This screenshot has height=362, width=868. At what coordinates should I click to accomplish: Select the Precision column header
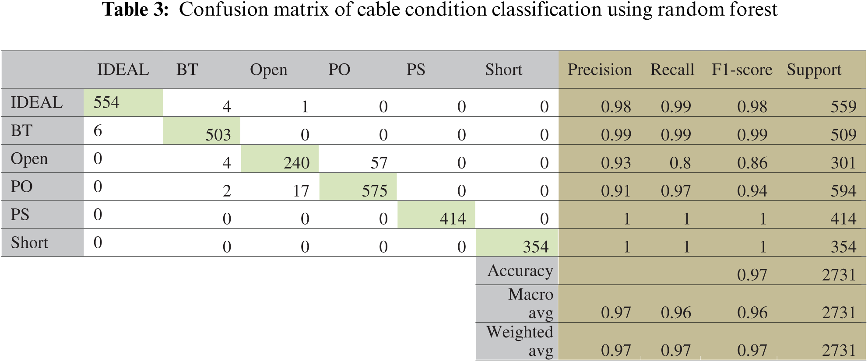[x=600, y=70]
